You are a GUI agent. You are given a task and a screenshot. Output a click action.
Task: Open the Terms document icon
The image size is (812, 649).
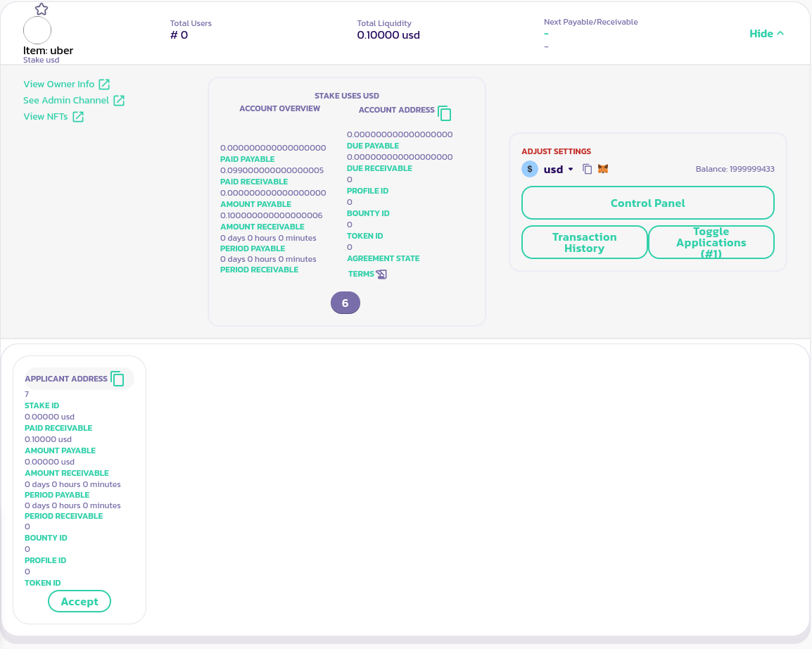pos(381,274)
